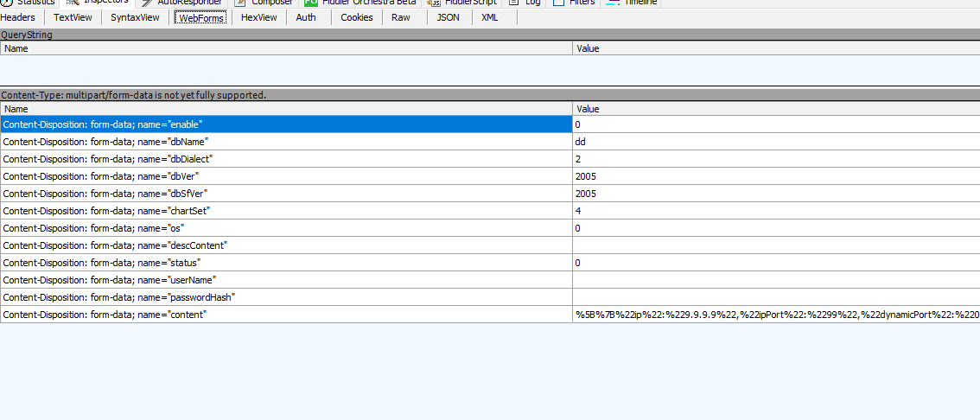Viewport: 980px width, 420px height.
Task: Select the name="passwordHash" row
Action: click(x=286, y=297)
